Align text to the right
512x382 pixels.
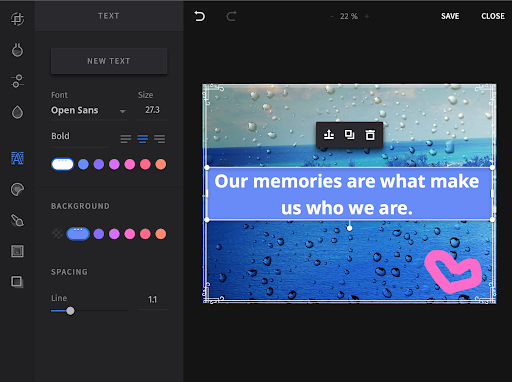point(160,139)
